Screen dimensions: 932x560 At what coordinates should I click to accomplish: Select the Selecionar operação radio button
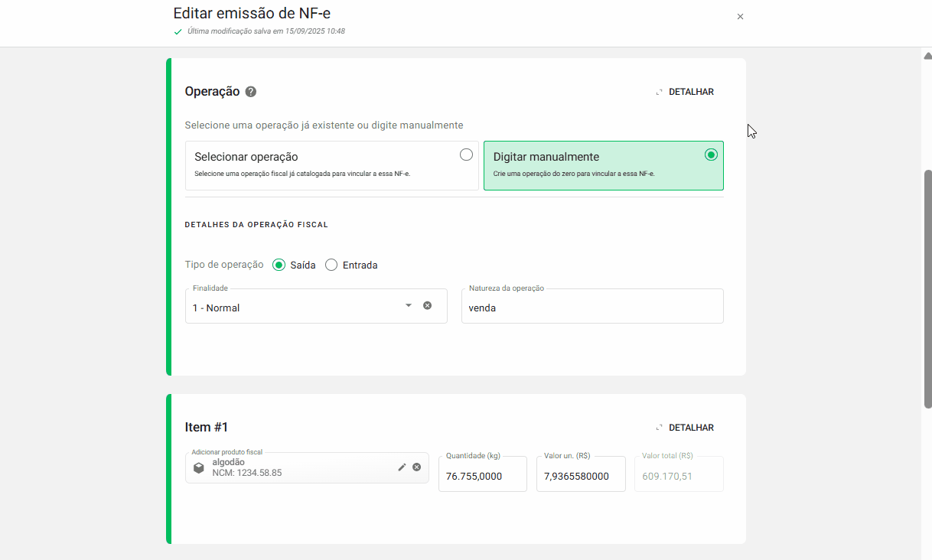click(466, 154)
